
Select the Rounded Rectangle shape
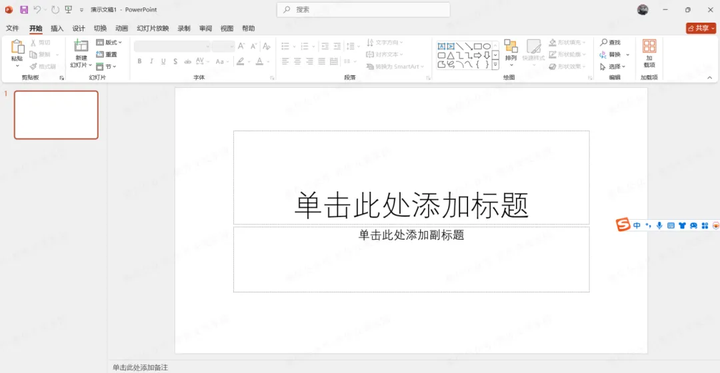coord(441,55)
